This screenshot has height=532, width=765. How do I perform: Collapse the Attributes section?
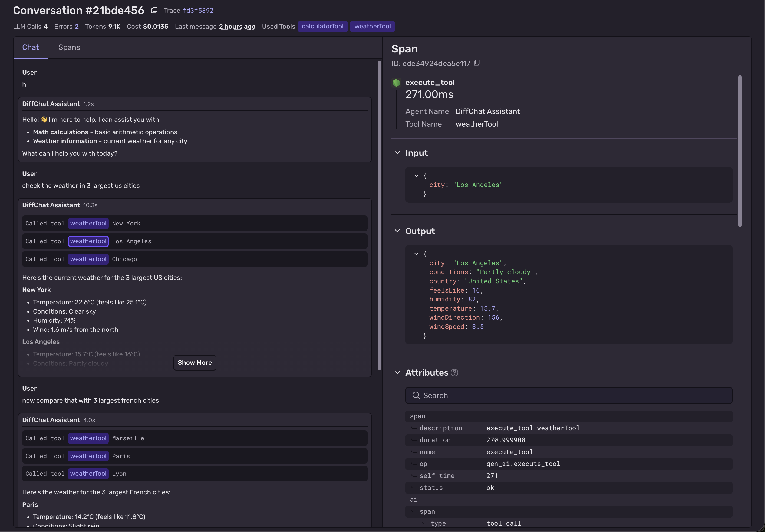click(x=397, y=373)
